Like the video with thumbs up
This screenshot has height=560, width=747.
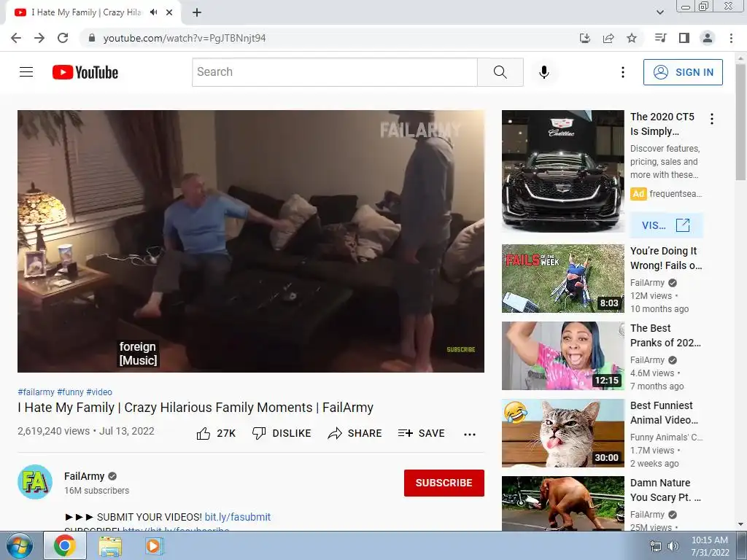click(x=216, y=433)
